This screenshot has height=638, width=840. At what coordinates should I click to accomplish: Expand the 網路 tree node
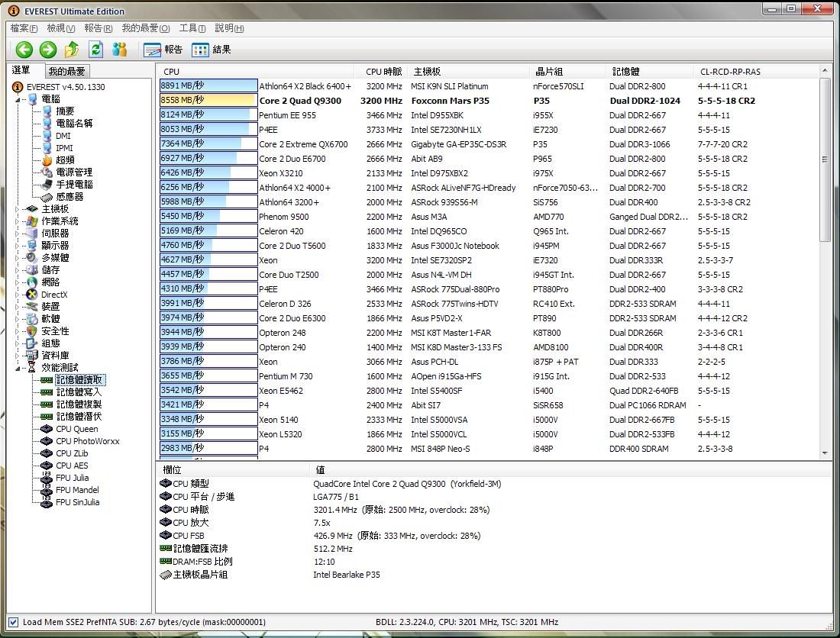coord(17,282)
